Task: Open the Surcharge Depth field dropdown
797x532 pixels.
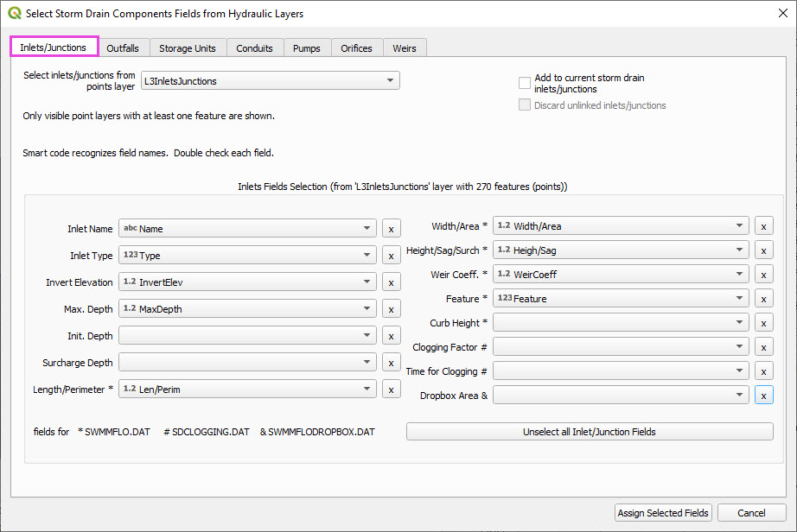Action: [x=247, y=363]
